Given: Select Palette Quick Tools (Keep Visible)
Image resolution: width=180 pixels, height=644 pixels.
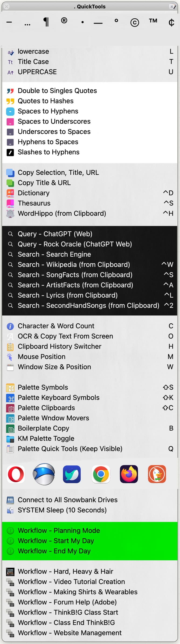Looking at the screenshot, I should point(70,448).
